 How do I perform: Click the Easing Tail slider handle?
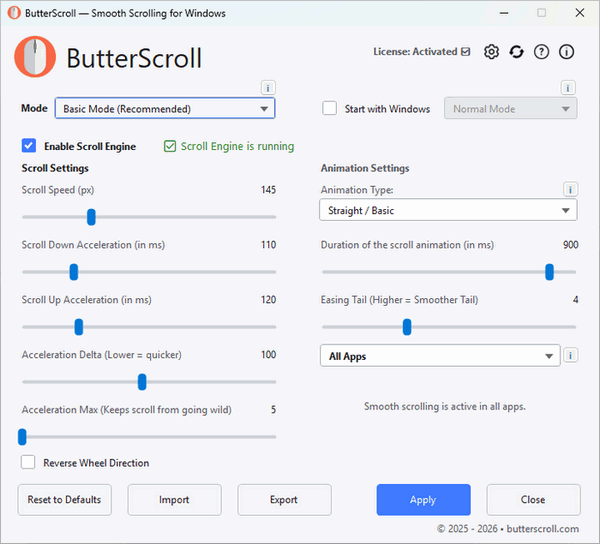[x=407, y=327]
